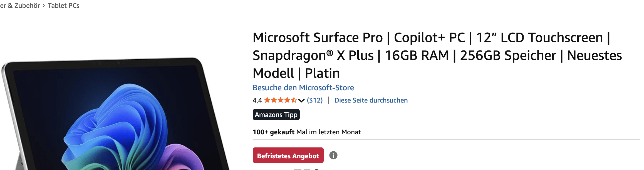Visit 'Besuche den Microsoft-Store' link
644x170 pixels.
click(303, 88)
